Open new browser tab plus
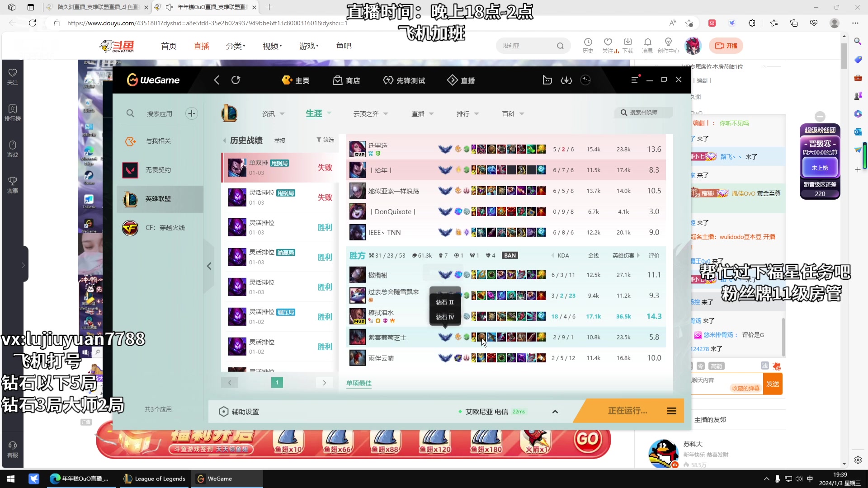The width and height of the screenshot is (868, 488). 269,7
